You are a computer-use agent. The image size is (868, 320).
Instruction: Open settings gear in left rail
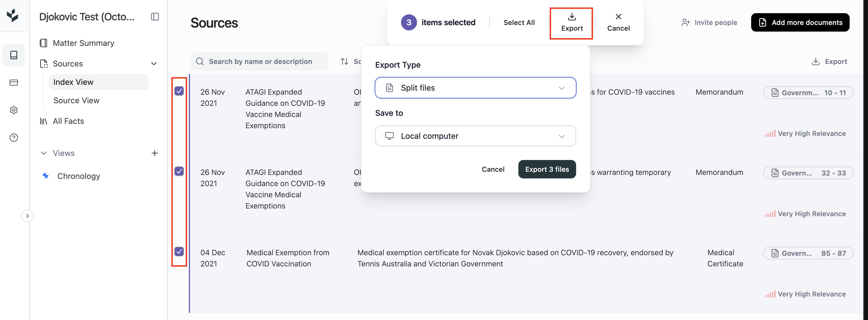tap(14, 110)
